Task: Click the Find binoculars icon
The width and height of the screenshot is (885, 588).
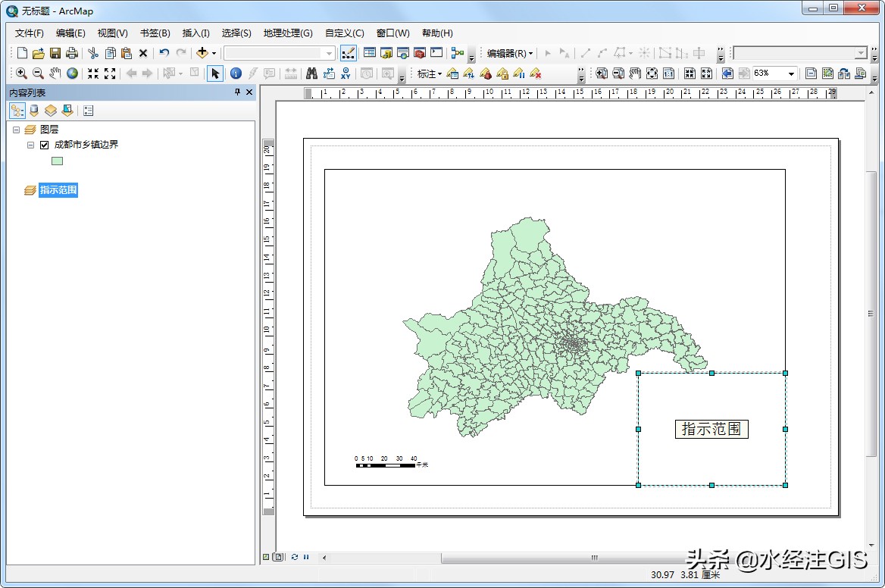Action: coord(312,73)
